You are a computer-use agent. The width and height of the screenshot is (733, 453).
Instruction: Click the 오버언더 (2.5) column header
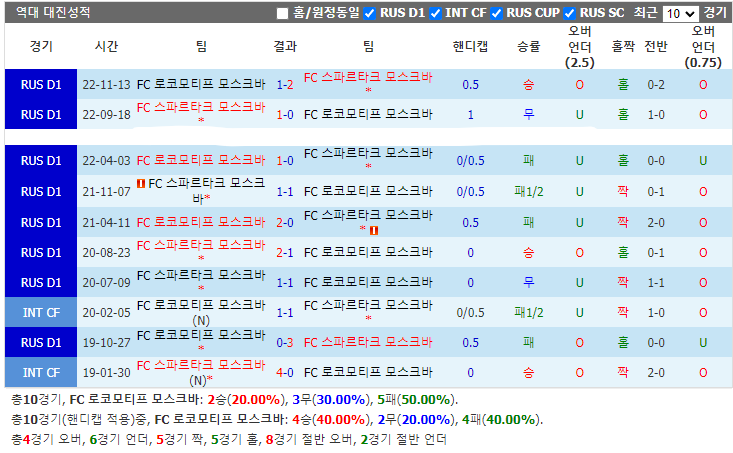pos(580,47)
